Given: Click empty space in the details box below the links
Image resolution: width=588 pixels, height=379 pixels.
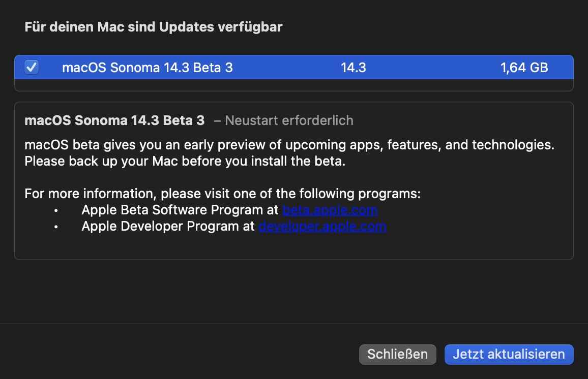Looking at the screenshot, I should pyautogui.click(x=293, y=246).
